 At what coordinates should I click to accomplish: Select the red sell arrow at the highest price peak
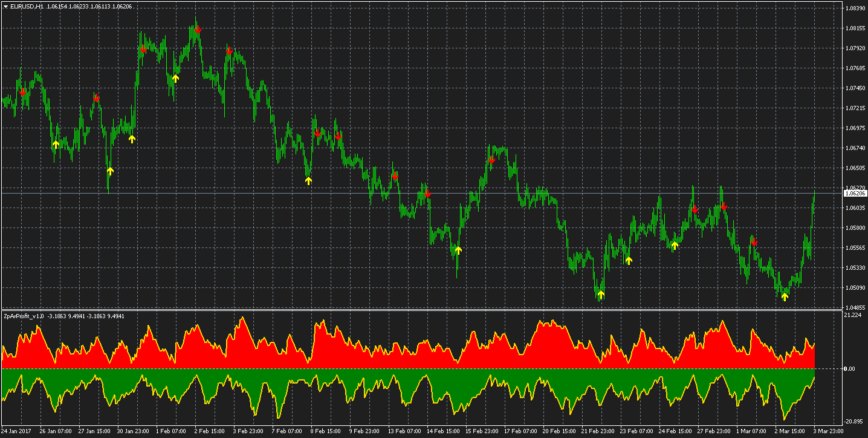[198, 29]
